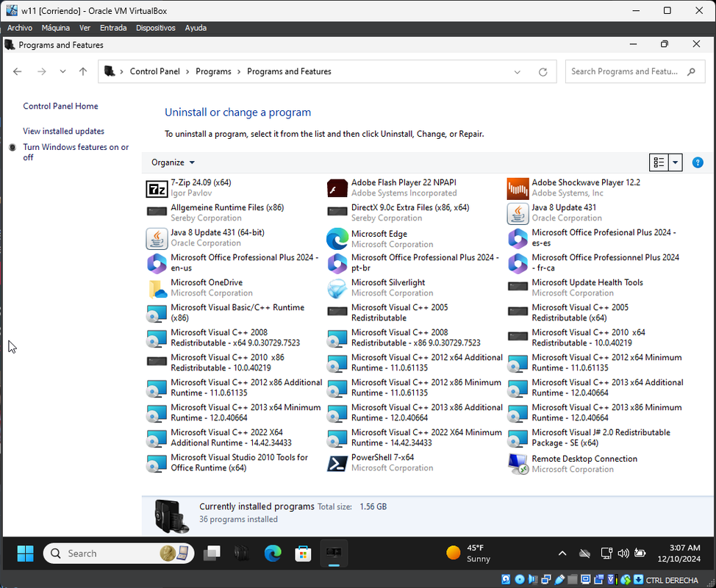
Task: Open Microsoft Store from the taskbar
Action: point(303,553)
